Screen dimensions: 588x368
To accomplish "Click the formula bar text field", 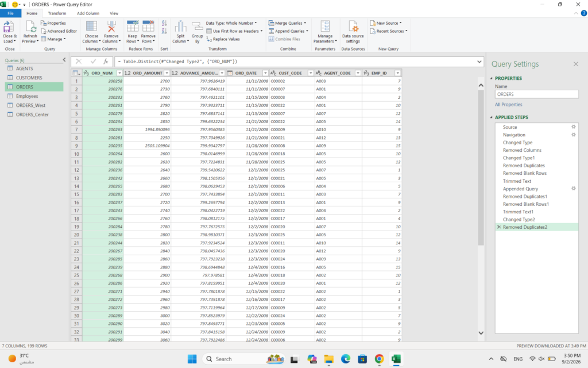I will (295, 62).
